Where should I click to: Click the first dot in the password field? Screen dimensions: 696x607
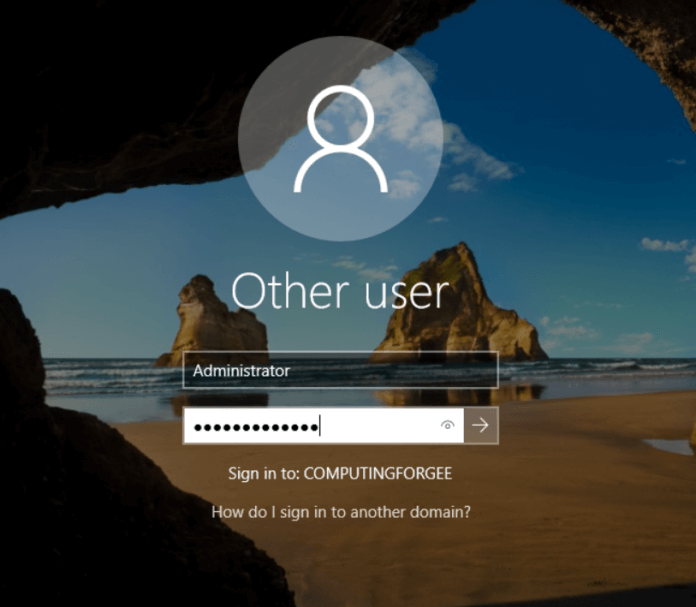click(x=198, y=428)
